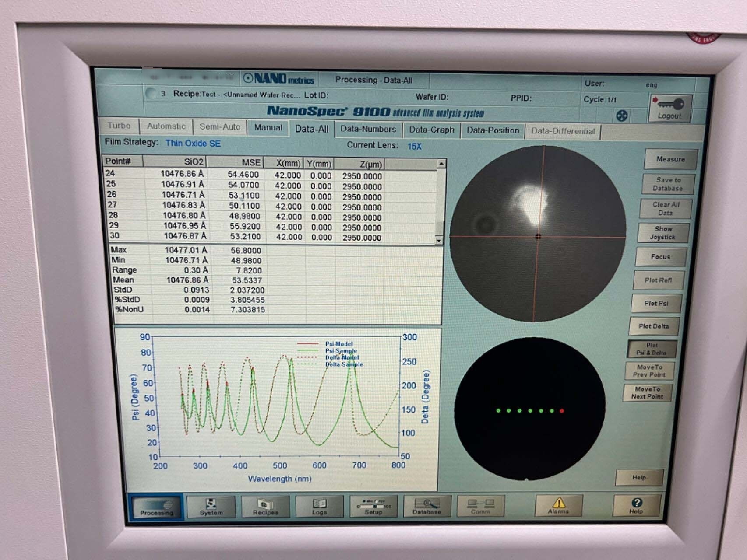Click the SiO2 column header
The width and height of the screenshot is (747, 560).
pos(175,161)
